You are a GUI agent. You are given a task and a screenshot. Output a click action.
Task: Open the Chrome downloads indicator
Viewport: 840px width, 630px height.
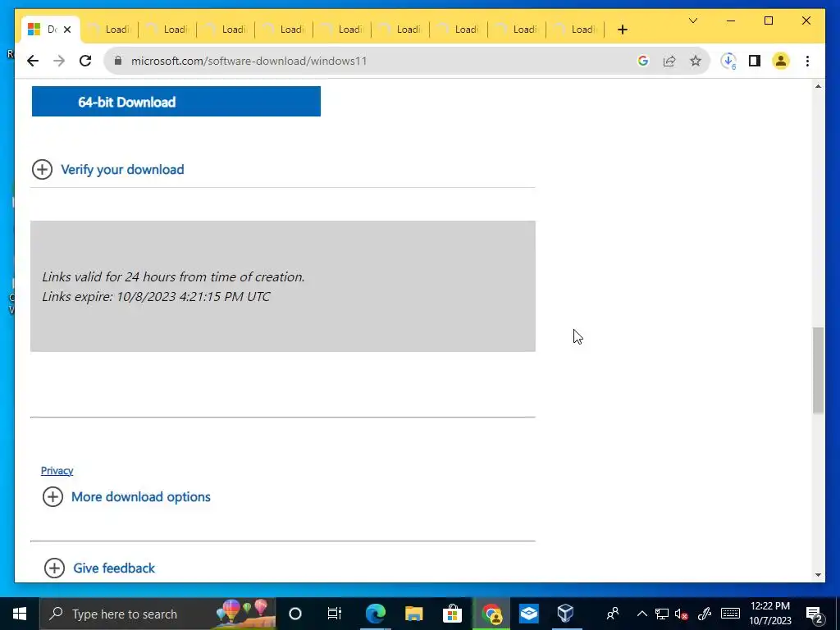click(x=728, y=61)
